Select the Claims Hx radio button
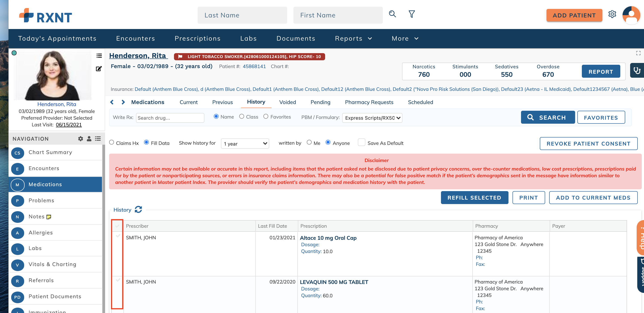Image resolution: width=644 pixels, height=313 pixels. click(x=112, y=142)
